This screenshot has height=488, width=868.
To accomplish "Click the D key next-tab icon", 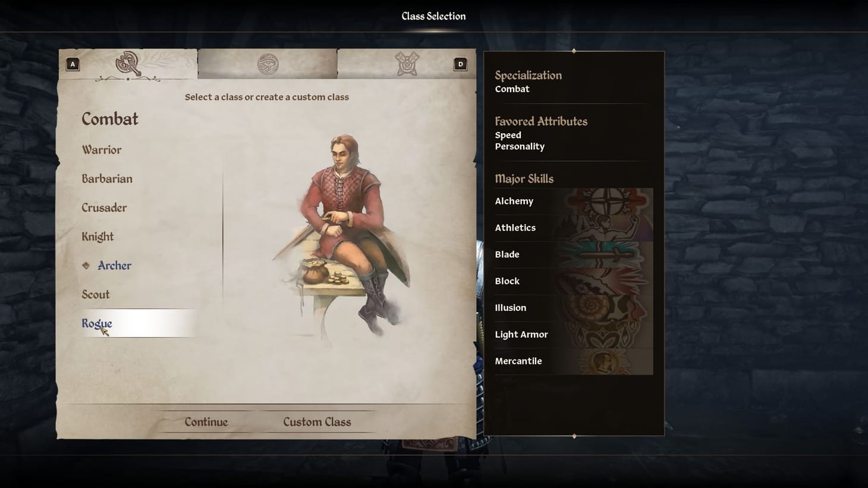I will (x=460, y=64).
